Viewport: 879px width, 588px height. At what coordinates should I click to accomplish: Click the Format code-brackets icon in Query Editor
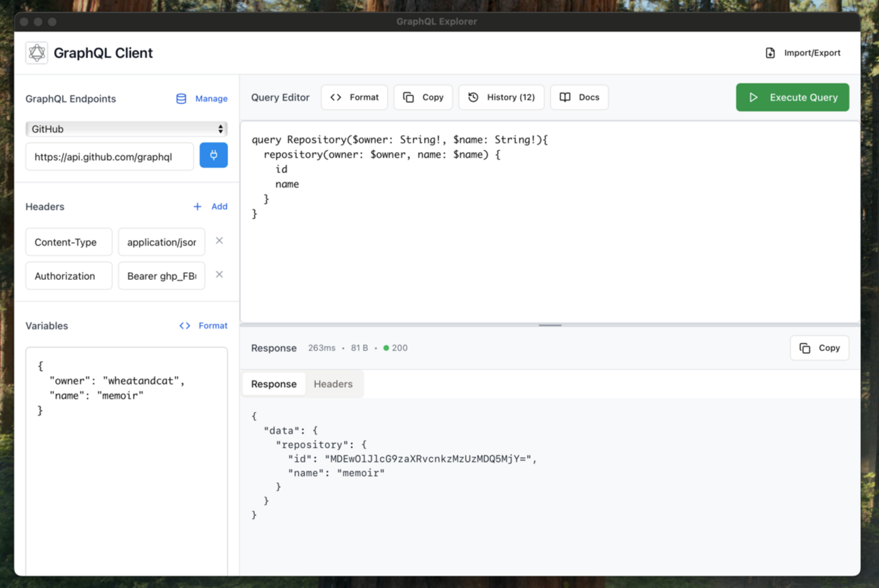(x=335, y=97)
